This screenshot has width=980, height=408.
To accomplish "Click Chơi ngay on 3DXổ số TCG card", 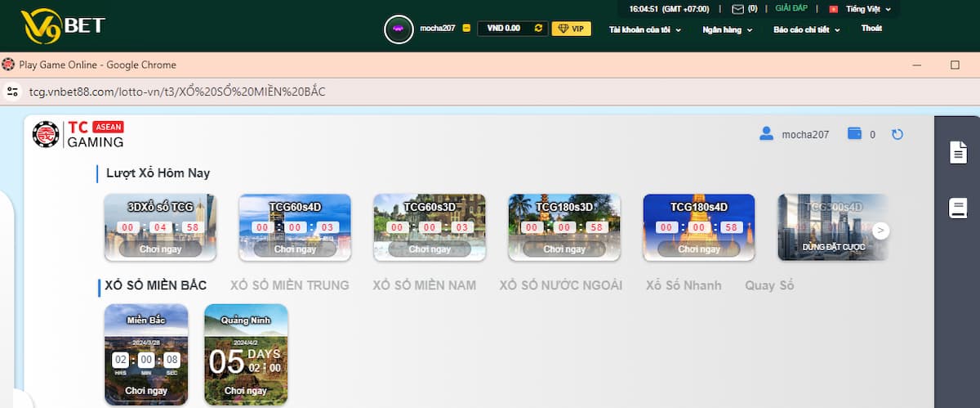I will click(x=160, y=249).
